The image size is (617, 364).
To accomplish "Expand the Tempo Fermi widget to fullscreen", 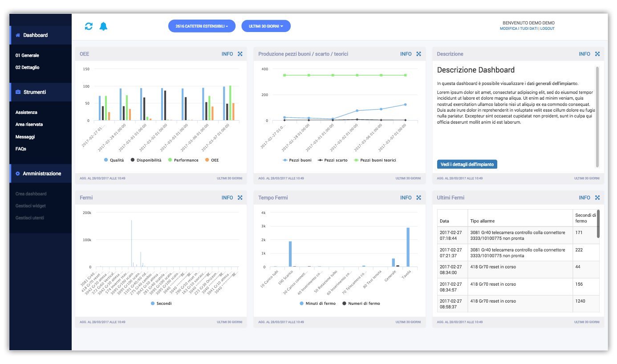I will tap(418, 198).
